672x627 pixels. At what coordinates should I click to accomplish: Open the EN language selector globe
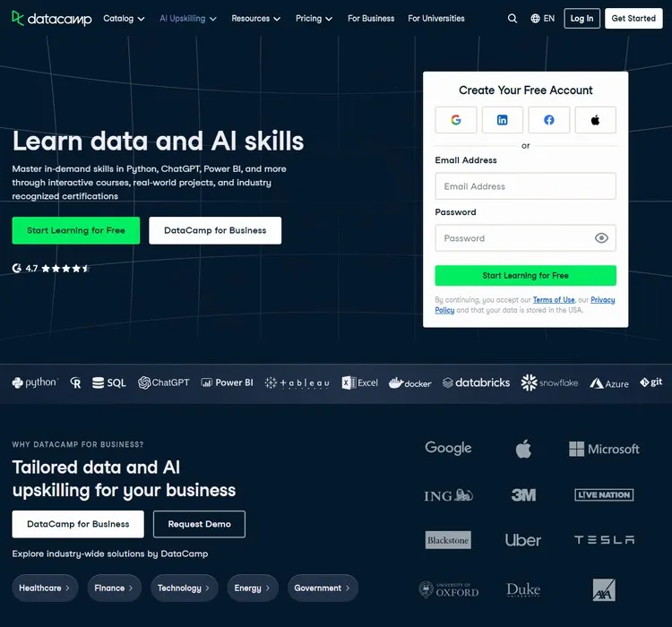542,19
